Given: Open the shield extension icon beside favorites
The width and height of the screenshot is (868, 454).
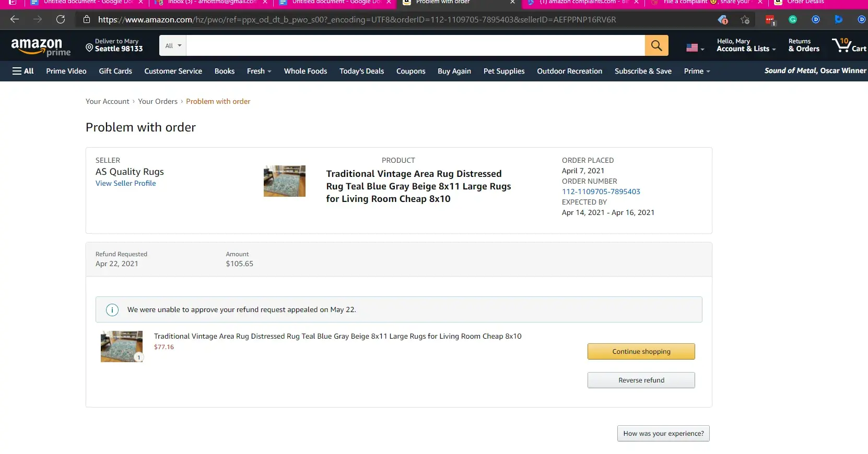Looking at the screenshot, I should click(723, 20).
